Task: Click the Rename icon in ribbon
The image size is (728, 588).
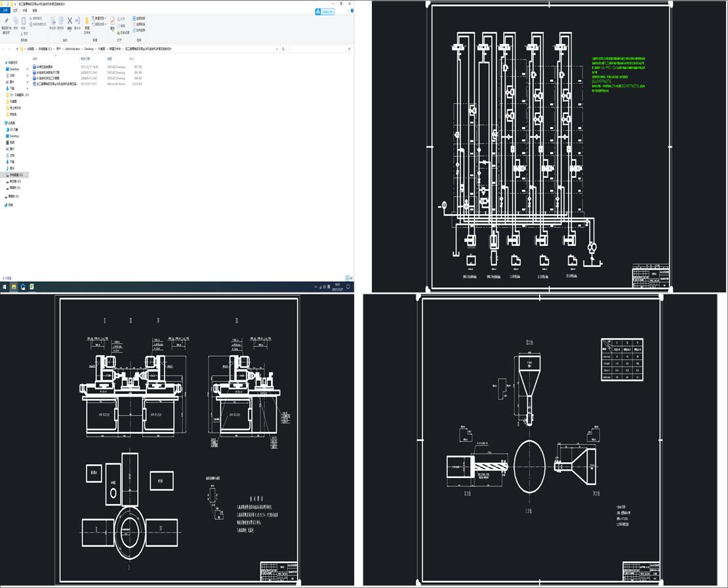Action: 77,21
